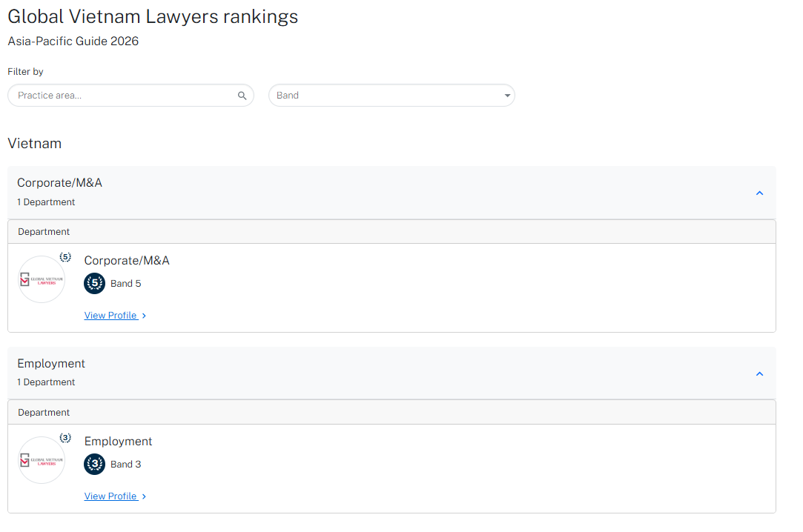
Task: Click the Employment department name in the listing
Action: click(118, 441)
